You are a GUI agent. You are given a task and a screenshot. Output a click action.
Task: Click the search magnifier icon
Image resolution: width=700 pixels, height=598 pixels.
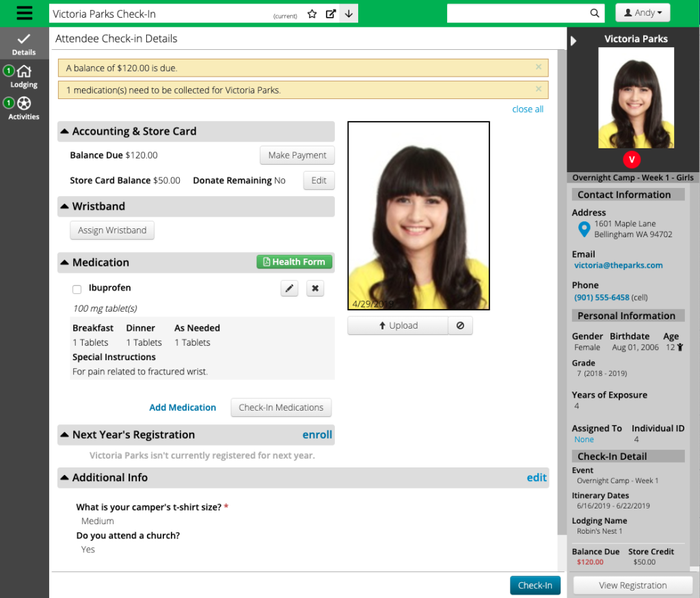click(594, 13)
